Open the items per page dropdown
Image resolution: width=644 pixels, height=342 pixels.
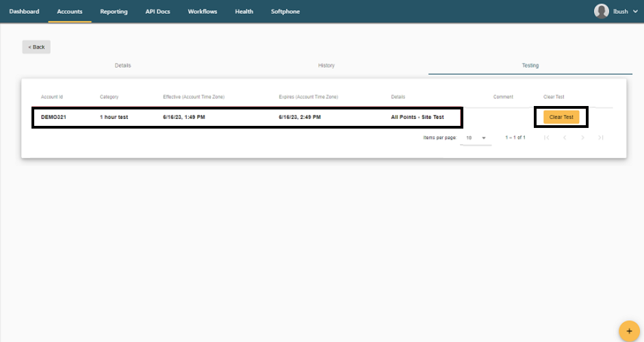click(476, 138)
